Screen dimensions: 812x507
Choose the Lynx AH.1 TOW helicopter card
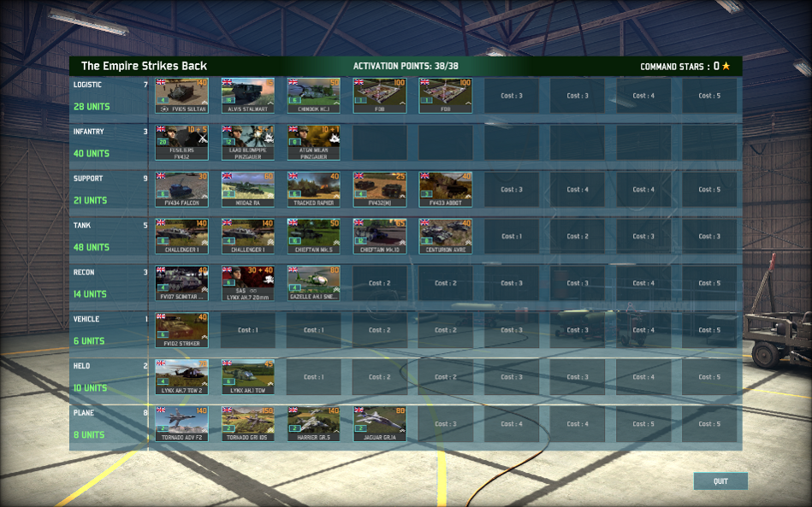point(247,377)
